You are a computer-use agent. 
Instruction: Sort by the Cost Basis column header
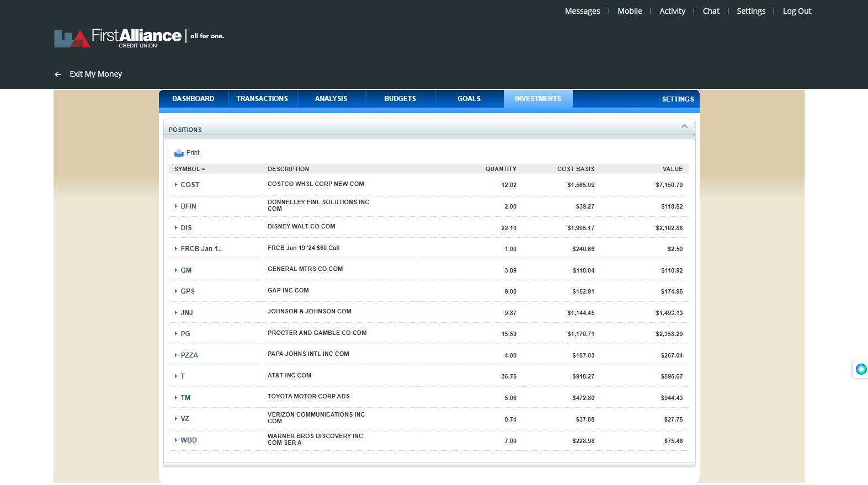click(x=576, y=169)
